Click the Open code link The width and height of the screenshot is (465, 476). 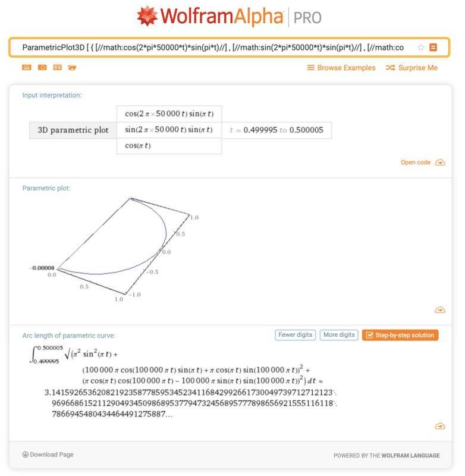[x=416, y=162]
